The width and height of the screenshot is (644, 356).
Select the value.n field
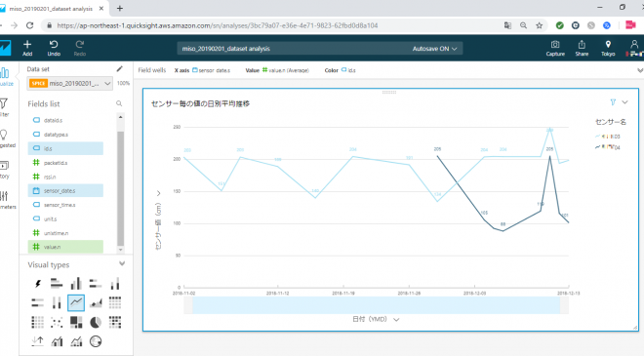point(65,247)
